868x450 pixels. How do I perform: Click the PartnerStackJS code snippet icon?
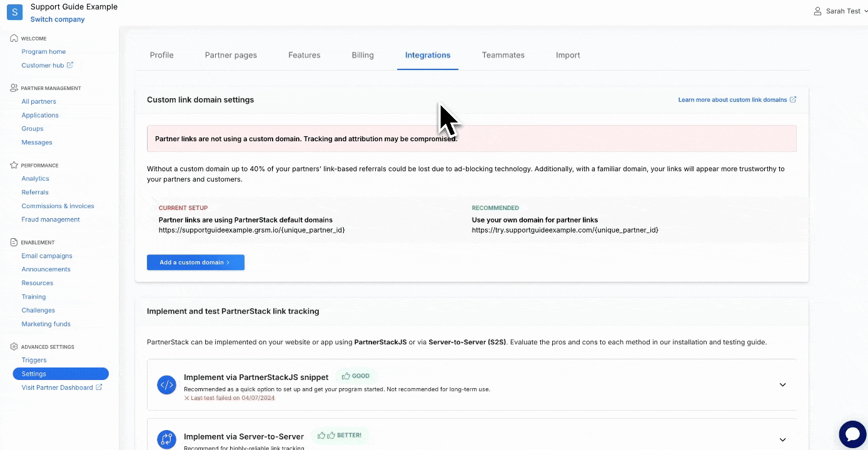[x=166, y=385]
